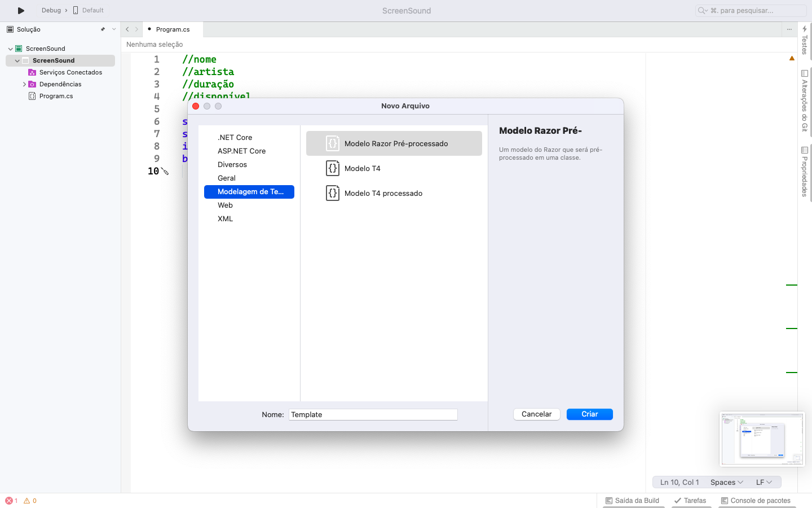Click the Nenhuma seleção breadcrumb
Image resolution: width=812 pixels, height=508 pixels.
(x=155, y=45)
